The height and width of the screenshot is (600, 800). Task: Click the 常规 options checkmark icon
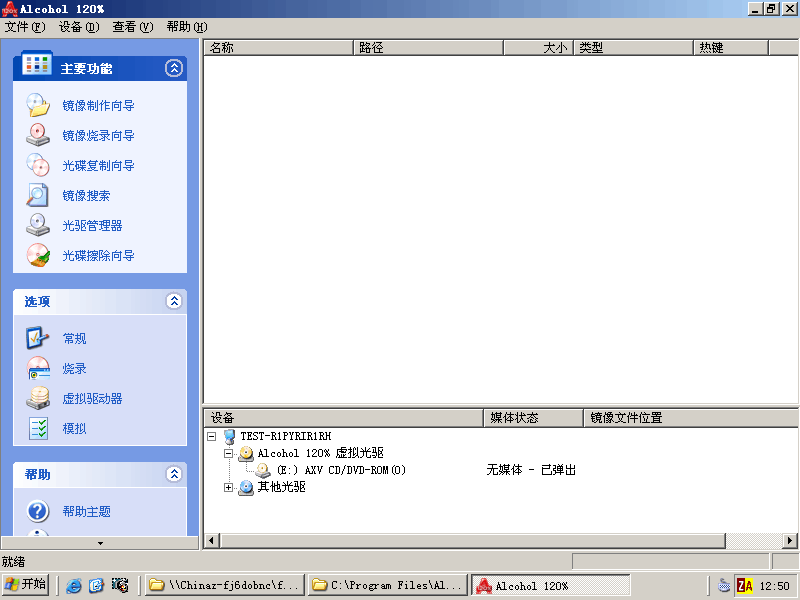(38, 338)
